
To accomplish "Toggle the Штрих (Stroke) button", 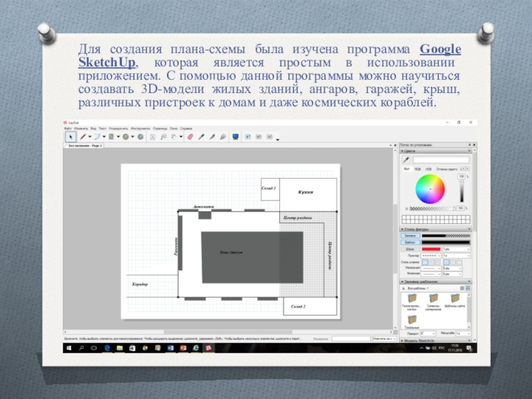I will click(x=409, y=249).
